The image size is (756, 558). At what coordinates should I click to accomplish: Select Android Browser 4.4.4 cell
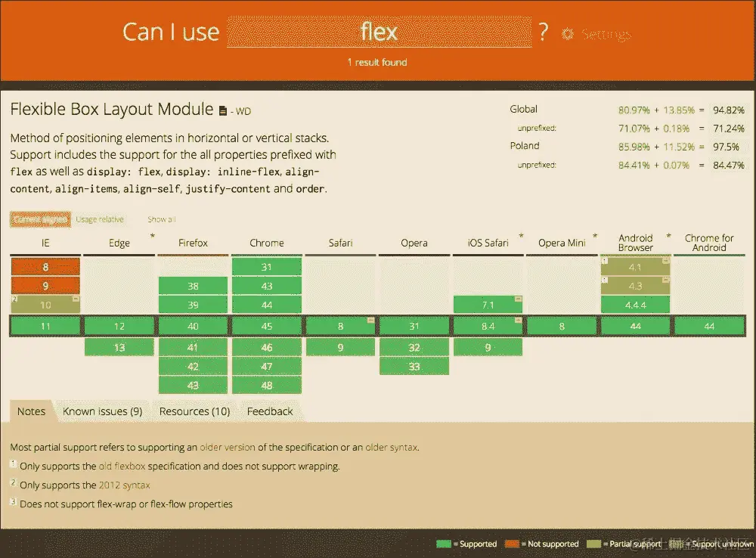tap(636, 305)
